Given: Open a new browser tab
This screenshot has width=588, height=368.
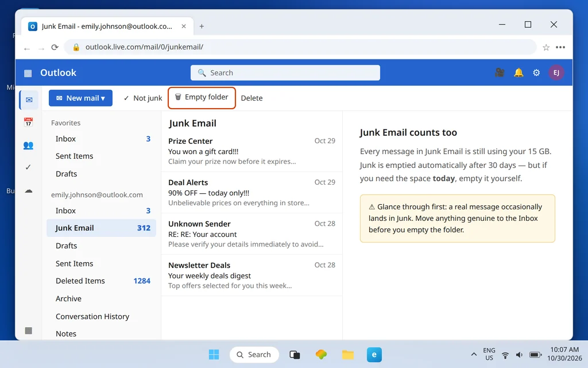Looking at the screenshot, I should click(202, 26).
